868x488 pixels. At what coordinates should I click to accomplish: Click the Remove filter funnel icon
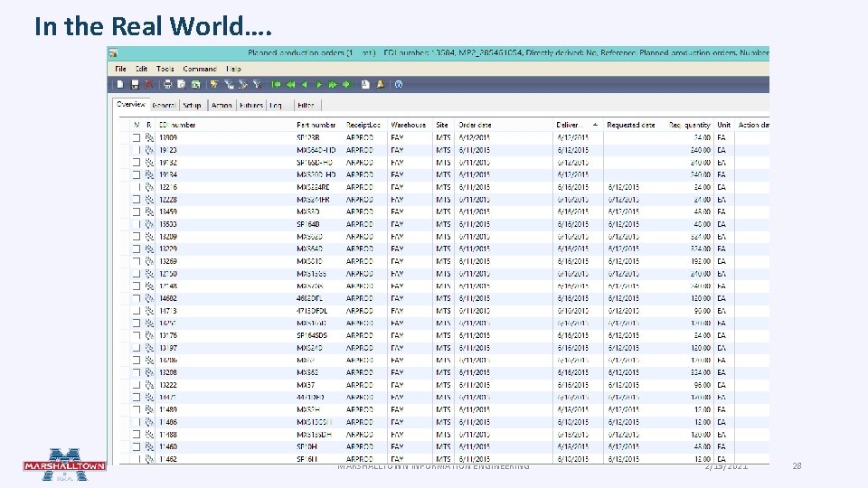[258, 85]
